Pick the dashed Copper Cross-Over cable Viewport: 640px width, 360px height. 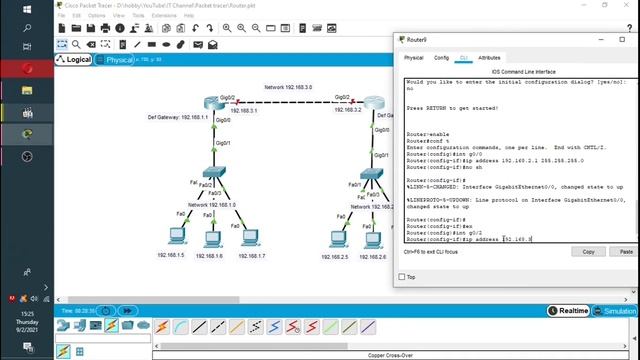(218, 327)
